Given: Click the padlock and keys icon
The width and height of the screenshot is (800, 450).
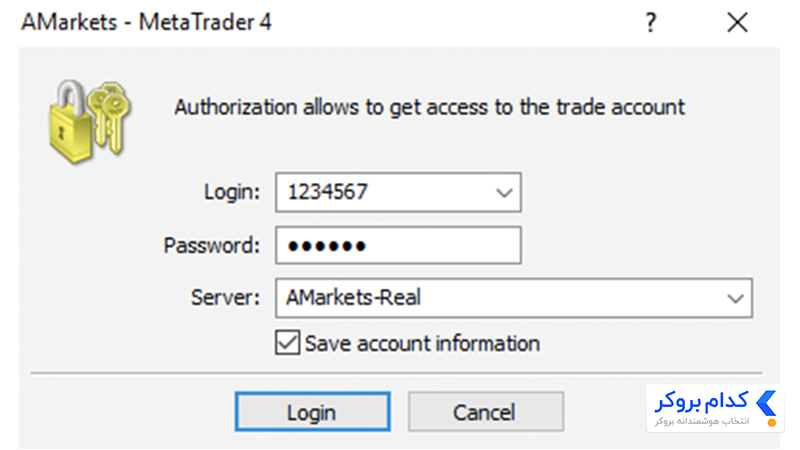Looking at the screenshot, I should pyautogui.click(x=90, y=121).
